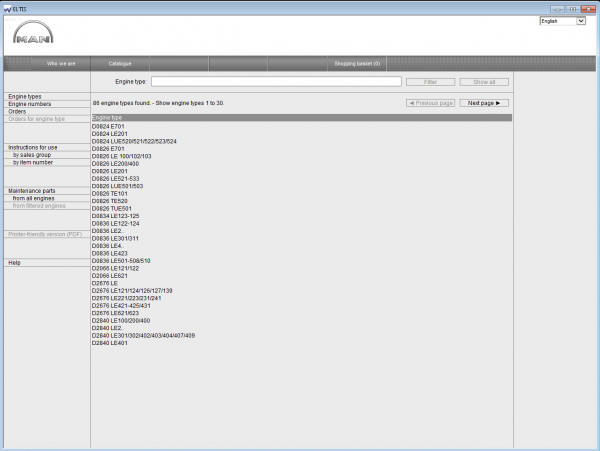Select engine D2066 LE621
This screenshot has height=451, width=600.
coord(110,276)
